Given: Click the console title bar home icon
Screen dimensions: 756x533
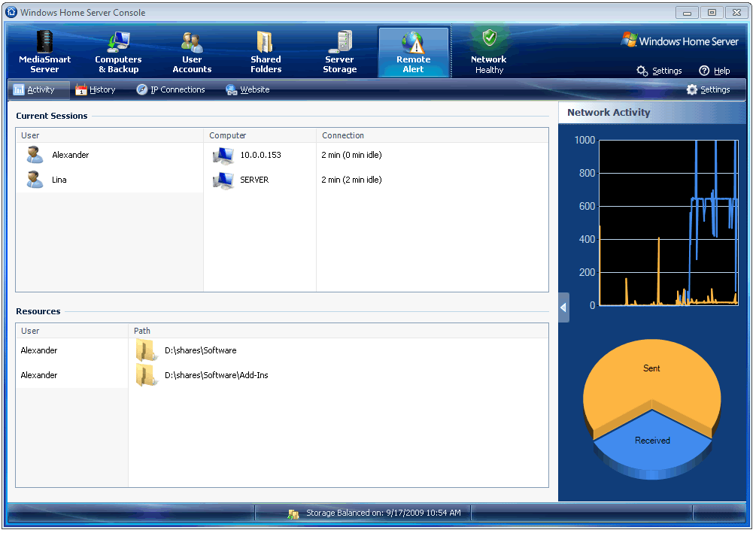Looking at the screenshot, I should click(11, 12).
